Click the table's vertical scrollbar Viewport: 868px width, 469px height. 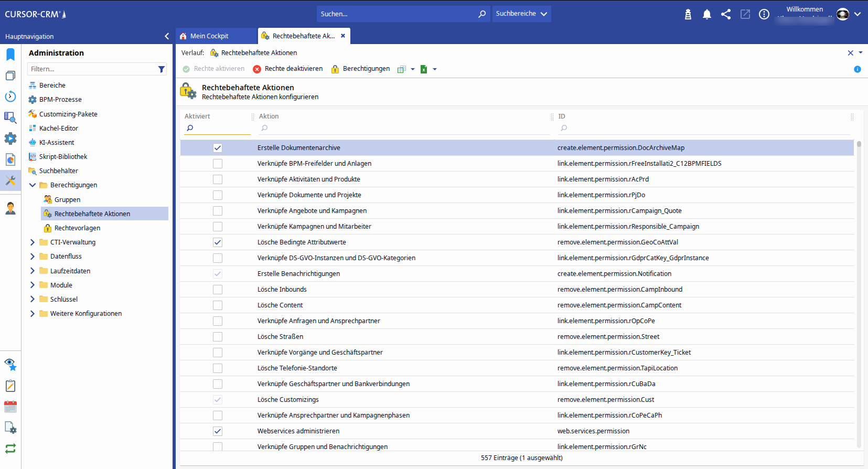pos(859,294)
